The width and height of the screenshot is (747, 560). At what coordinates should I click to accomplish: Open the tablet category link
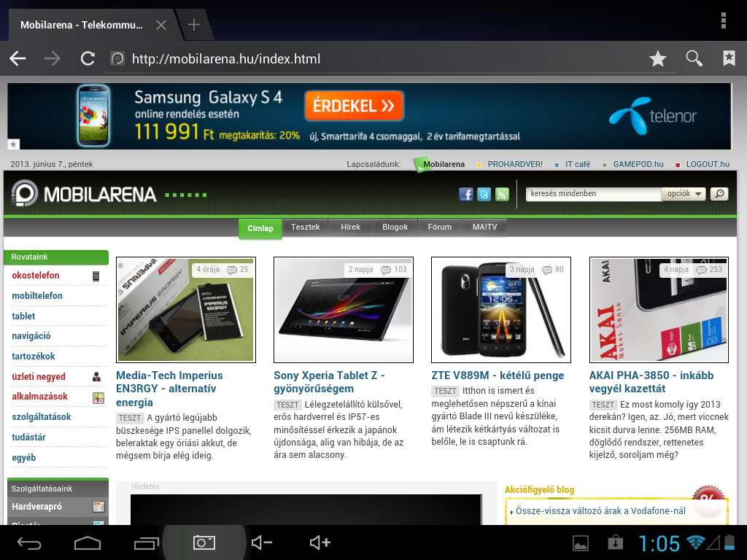[x=23, y=316]
